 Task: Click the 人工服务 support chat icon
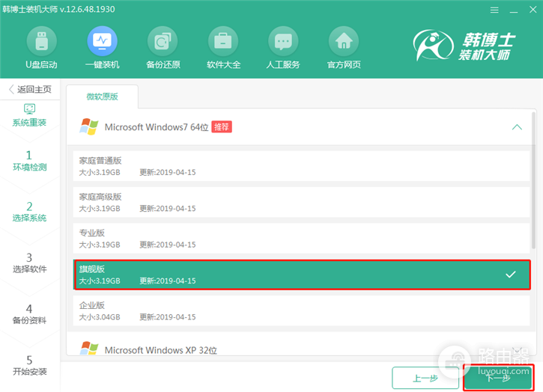coord(283,41)
